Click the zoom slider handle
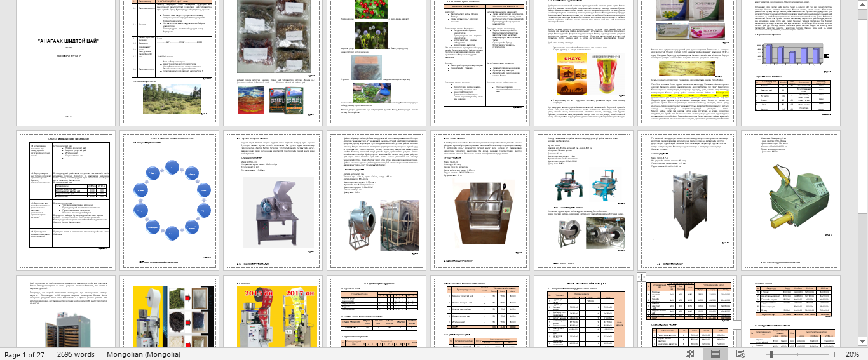Image resolution: width=868 pixels, height=360 pixels. coord(771,354)
